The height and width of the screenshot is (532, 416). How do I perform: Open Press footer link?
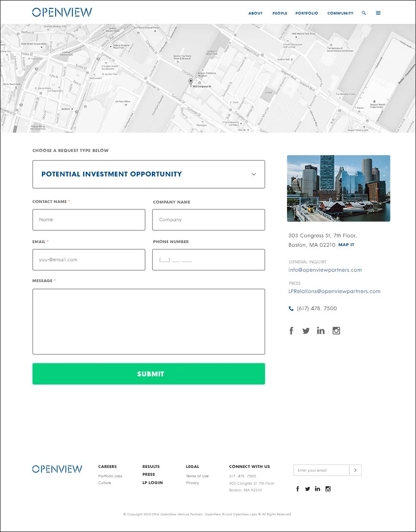tap(149, 474)
